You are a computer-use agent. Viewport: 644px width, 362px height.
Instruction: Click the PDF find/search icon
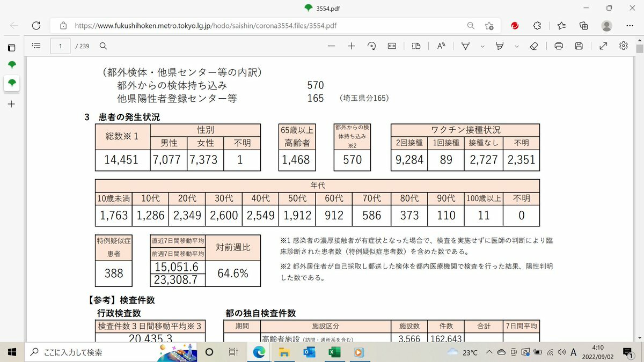coord(103,46)
